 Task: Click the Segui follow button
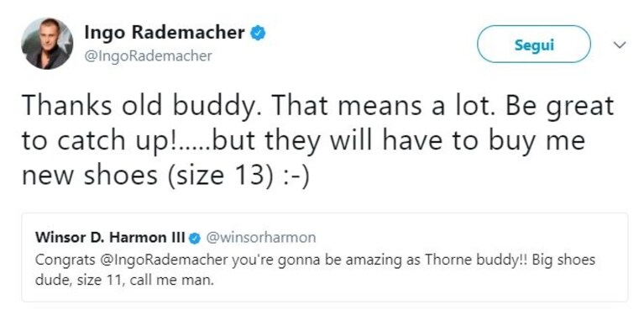(534, 44)
